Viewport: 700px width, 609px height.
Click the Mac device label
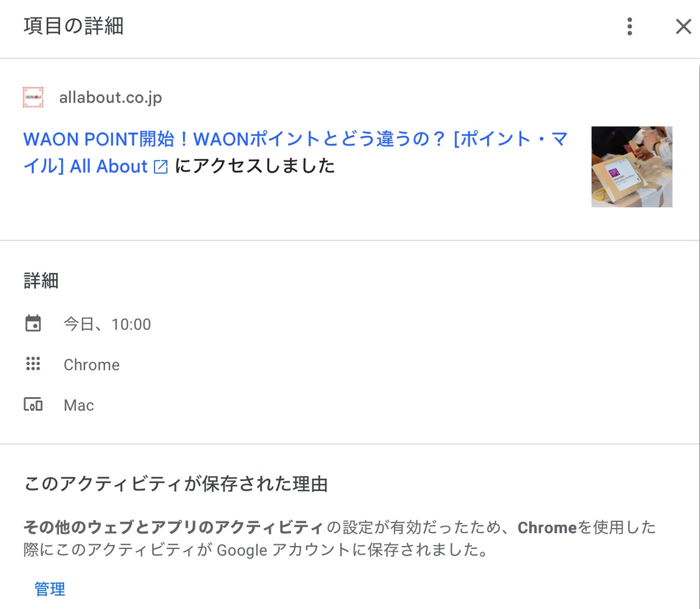pos(79,405)
